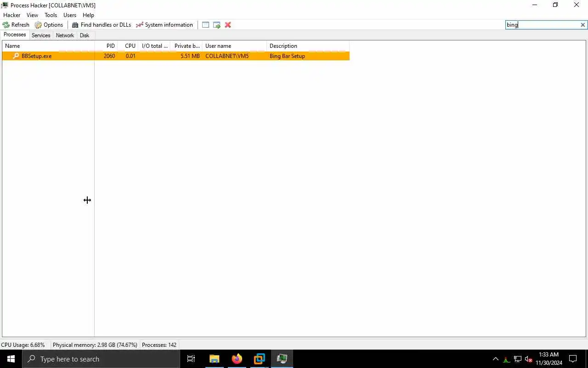The image size is (588, 368).
Task: Open the Tools menu
Action: point(51,15)
